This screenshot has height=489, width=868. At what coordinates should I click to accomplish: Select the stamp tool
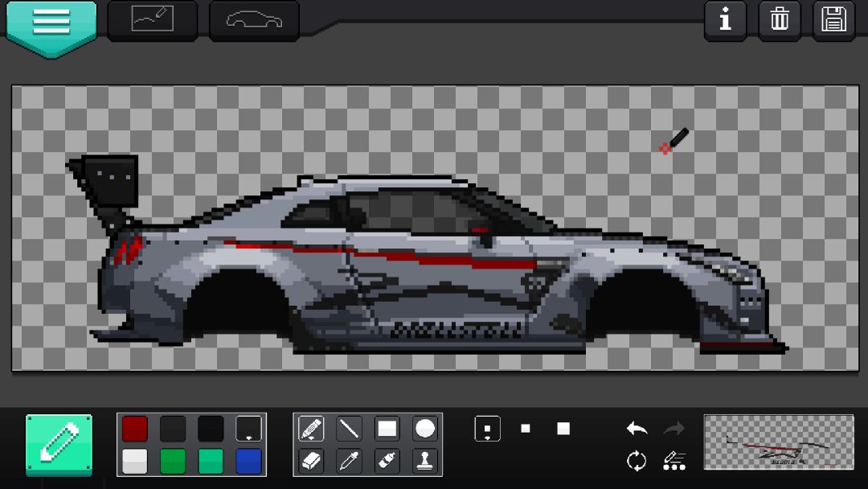(424, 461)
